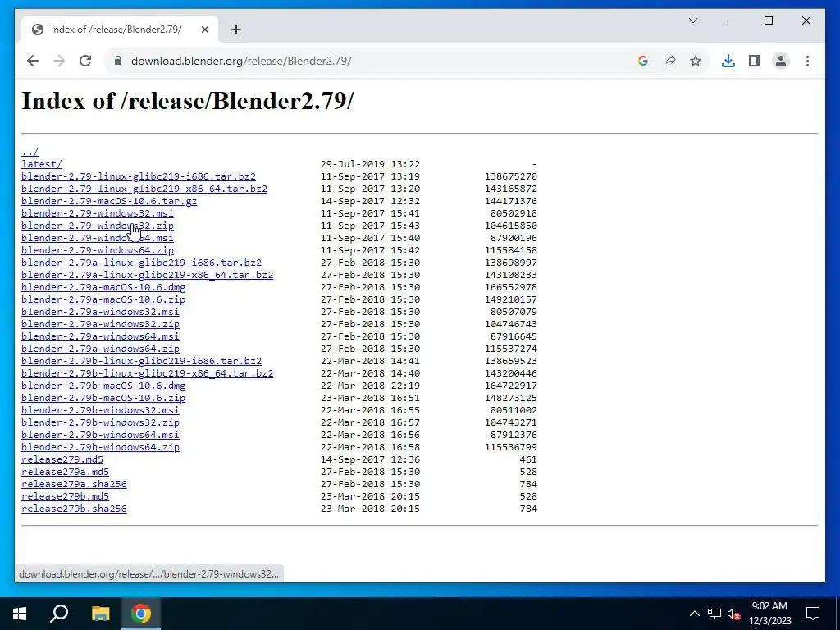Image resolution: width=840 pixels, height=630 pixels.
Task: Click the file size 138675270
Action: pos(510,176)
